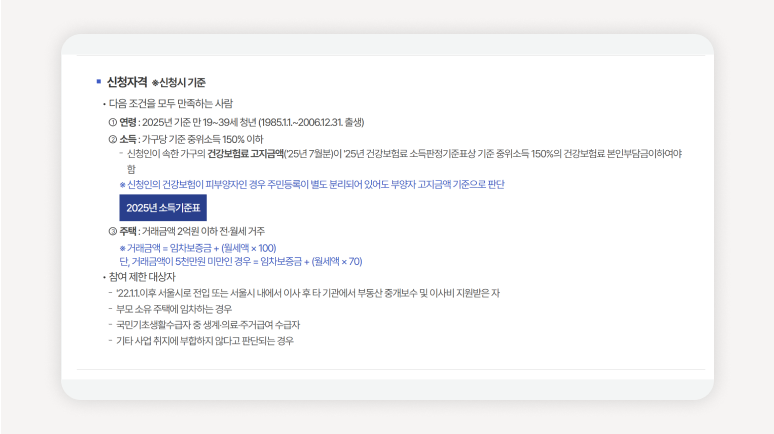Select the line 다음 조건을 모두 만족하는 사람

click(171, 104)
